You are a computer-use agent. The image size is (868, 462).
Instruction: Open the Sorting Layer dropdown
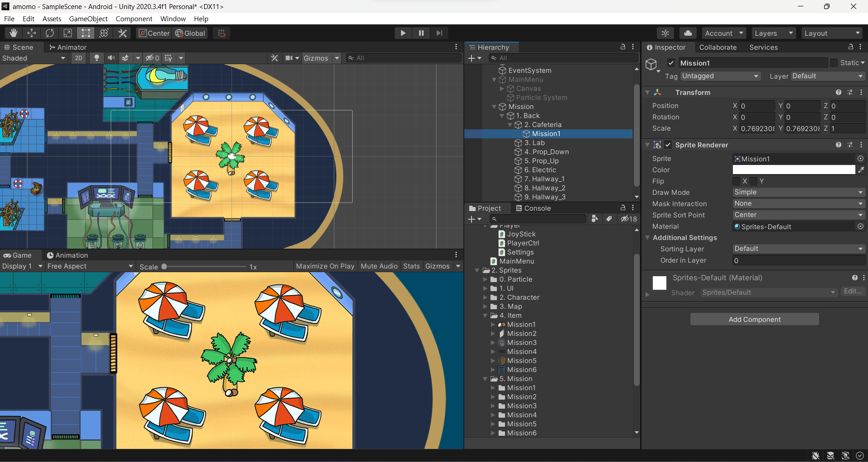pos(798,249)
